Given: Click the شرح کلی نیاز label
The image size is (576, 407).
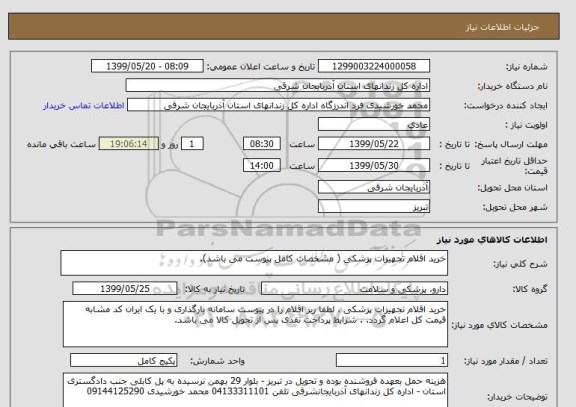Looking at the screenshot, I should [520, 264].
